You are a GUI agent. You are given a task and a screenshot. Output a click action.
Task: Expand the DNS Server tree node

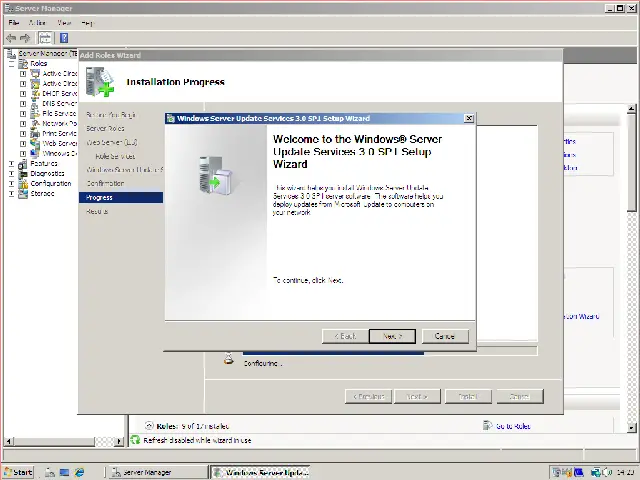23,104
